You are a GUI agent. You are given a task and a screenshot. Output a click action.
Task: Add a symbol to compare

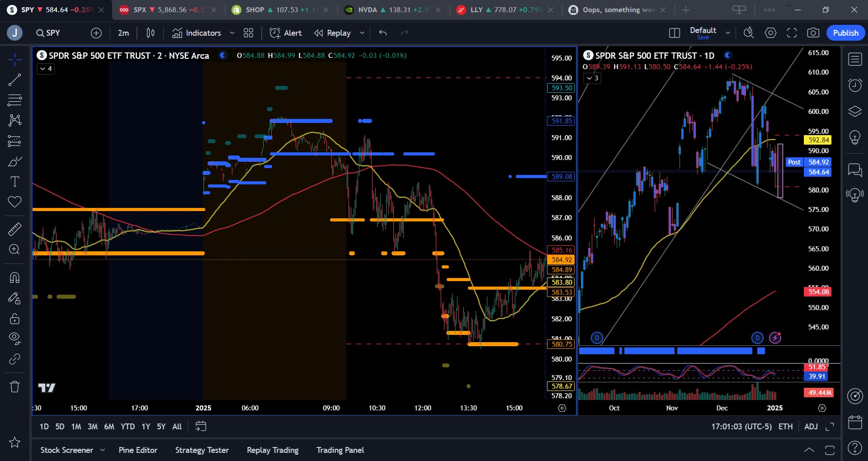pos(96,33)
